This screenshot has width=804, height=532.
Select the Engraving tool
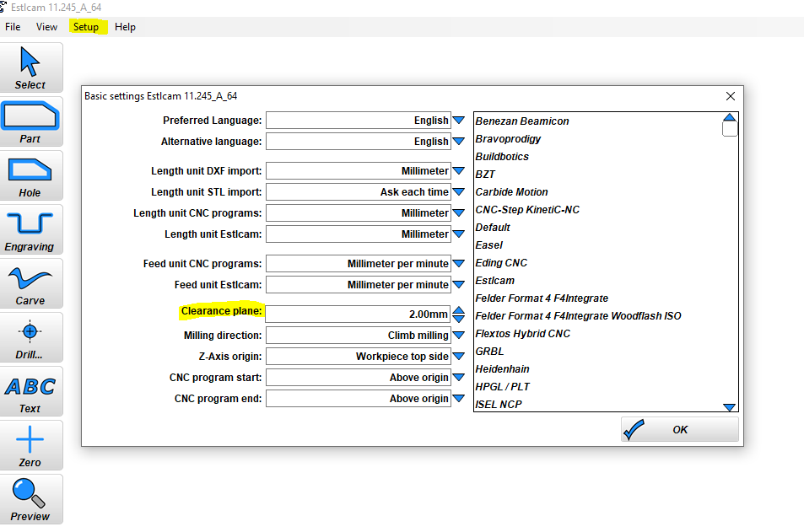(x=30, y=229)
